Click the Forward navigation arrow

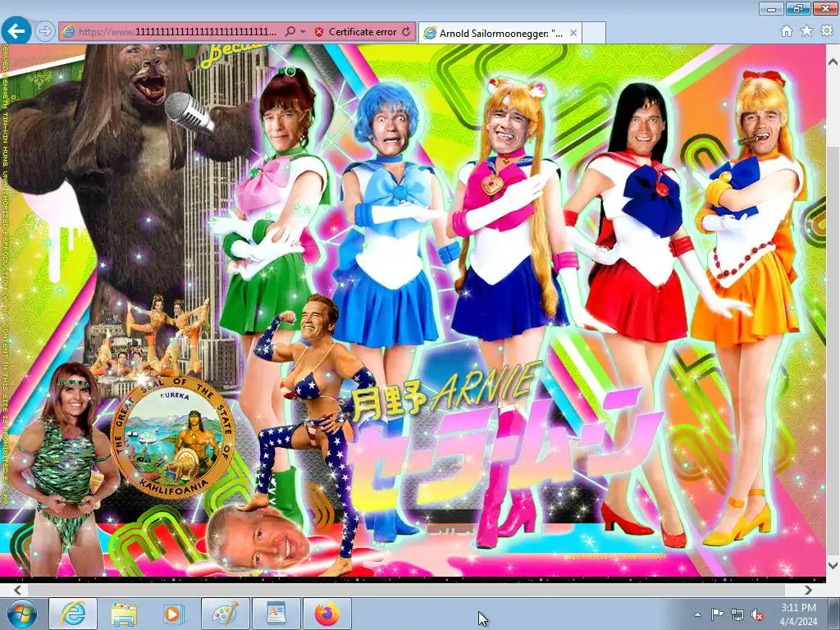coord(45,32)
